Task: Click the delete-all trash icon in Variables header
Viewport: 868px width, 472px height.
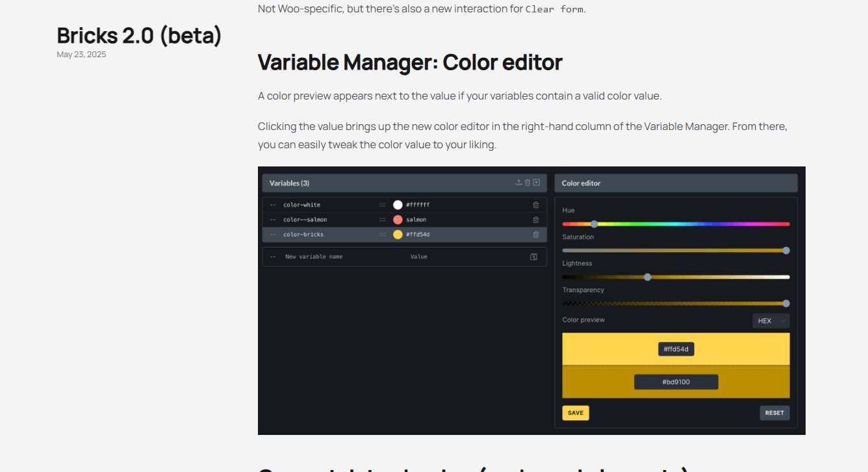Action: point(528,183)
